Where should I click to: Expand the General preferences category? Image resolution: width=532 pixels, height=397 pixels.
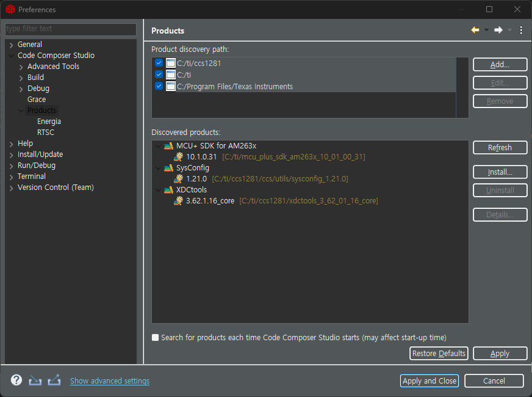coord(11,45)
